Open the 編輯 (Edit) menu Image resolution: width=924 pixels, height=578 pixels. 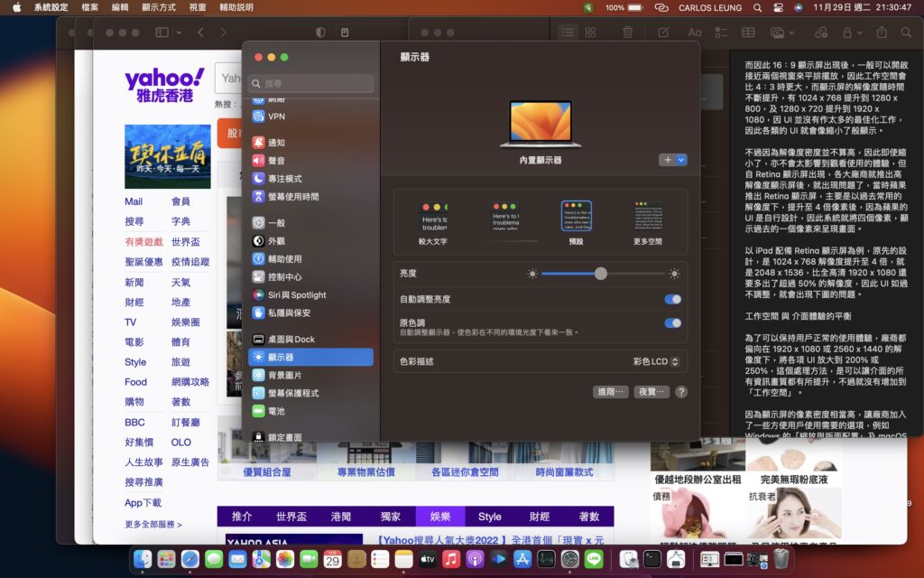[120, 7]
